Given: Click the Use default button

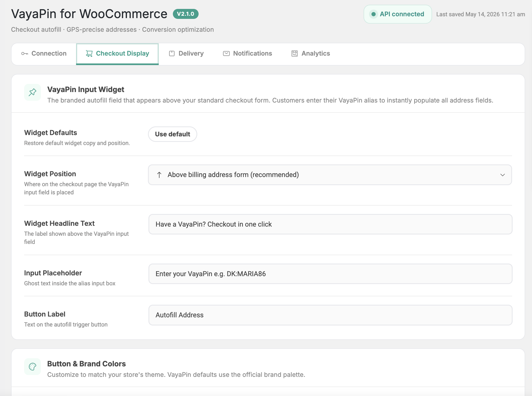Looking at the screenshot, I should [173, 134].
